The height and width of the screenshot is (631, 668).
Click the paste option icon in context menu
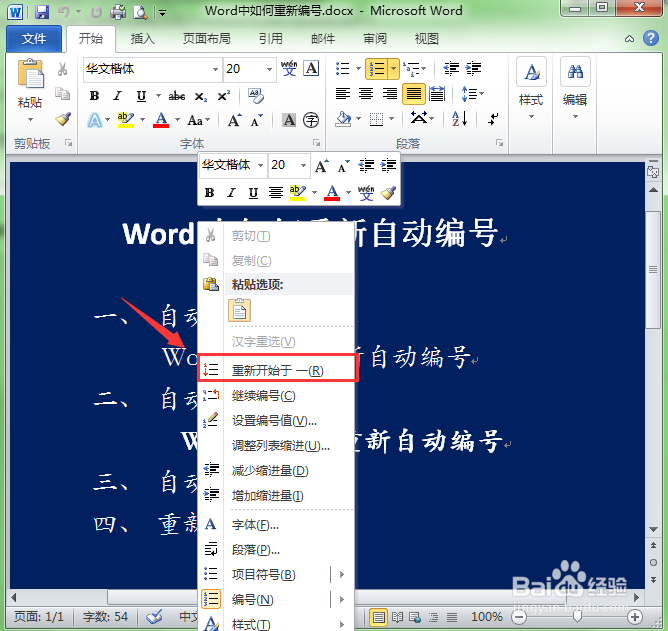(x=239, y=310)
